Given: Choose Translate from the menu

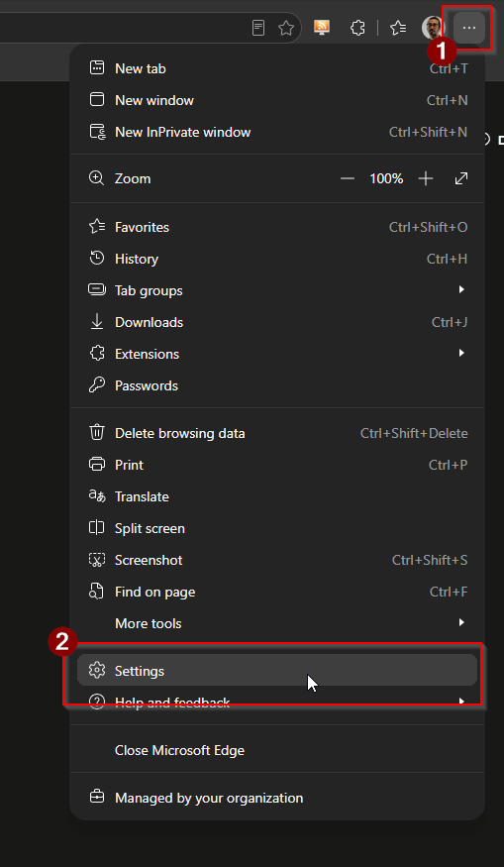Looking at the screenshot, I should 277,496.
